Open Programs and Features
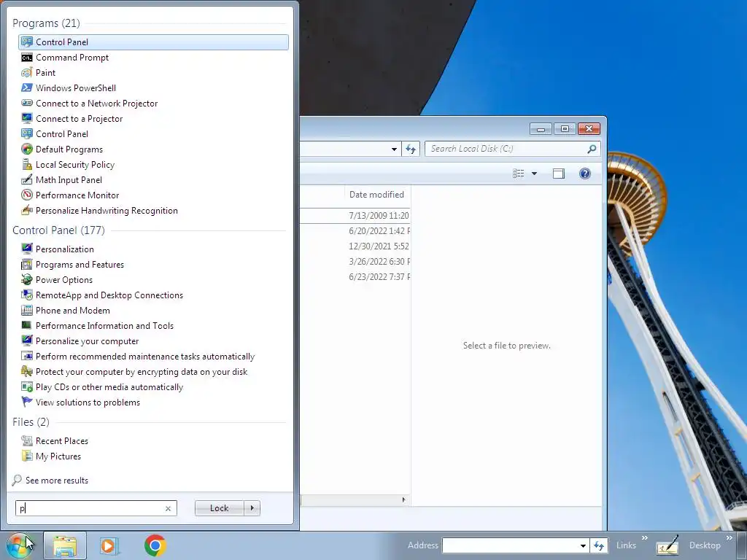 click(80, 264)
